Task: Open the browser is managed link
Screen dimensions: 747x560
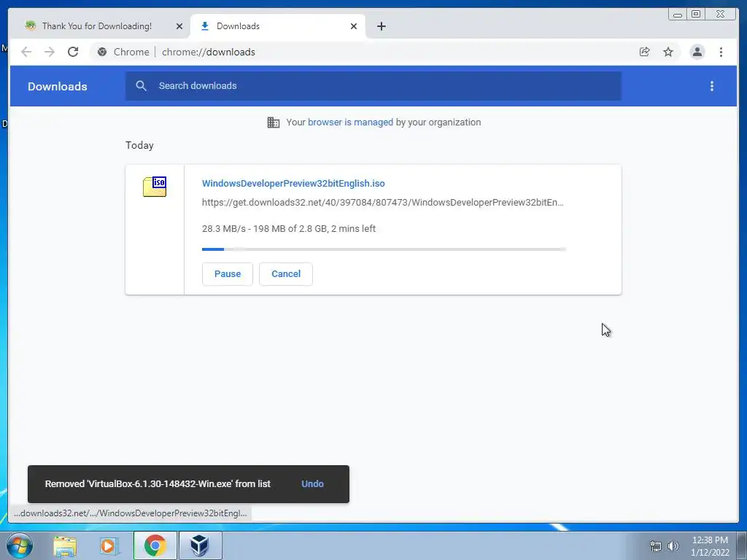Action: pos(350,122)
